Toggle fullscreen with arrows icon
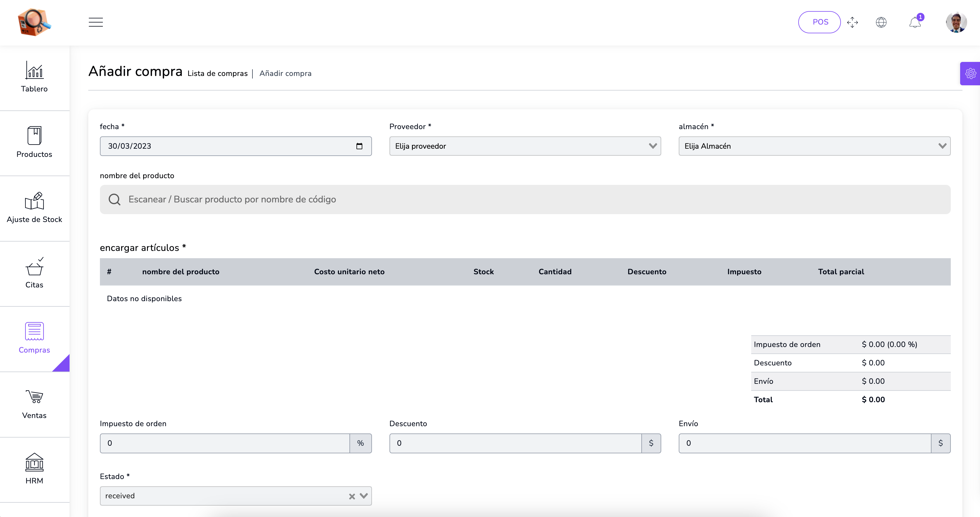This screenshot has height=517, width=980. 852,22
